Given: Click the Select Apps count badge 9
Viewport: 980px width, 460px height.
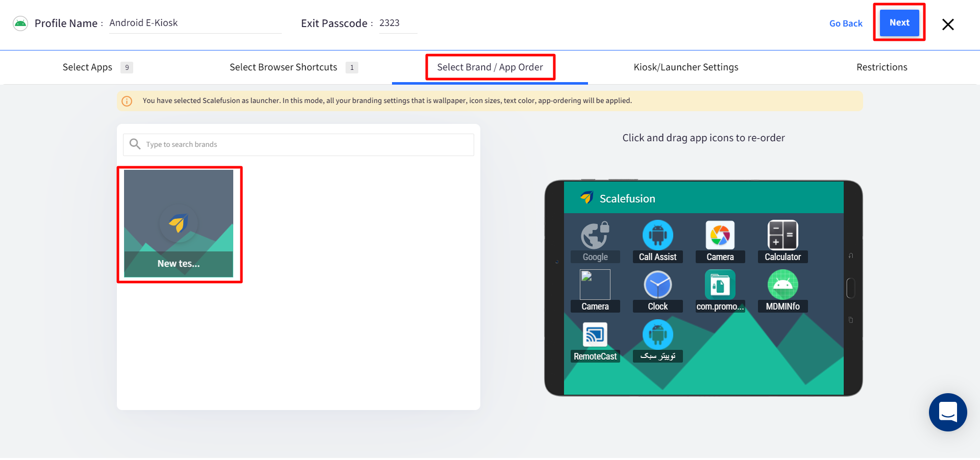Looking at the screenshot, I should [127, 67].
